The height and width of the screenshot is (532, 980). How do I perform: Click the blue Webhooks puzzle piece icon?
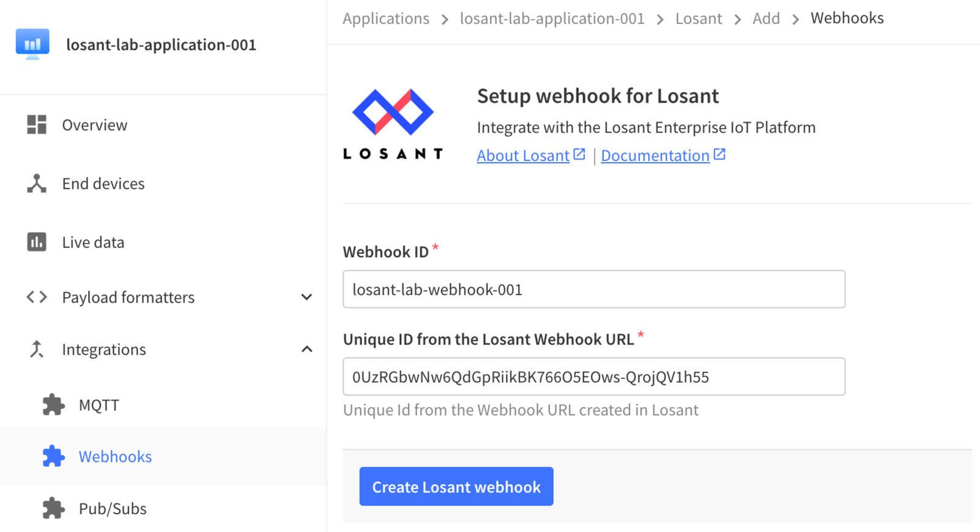click(53, 456)
